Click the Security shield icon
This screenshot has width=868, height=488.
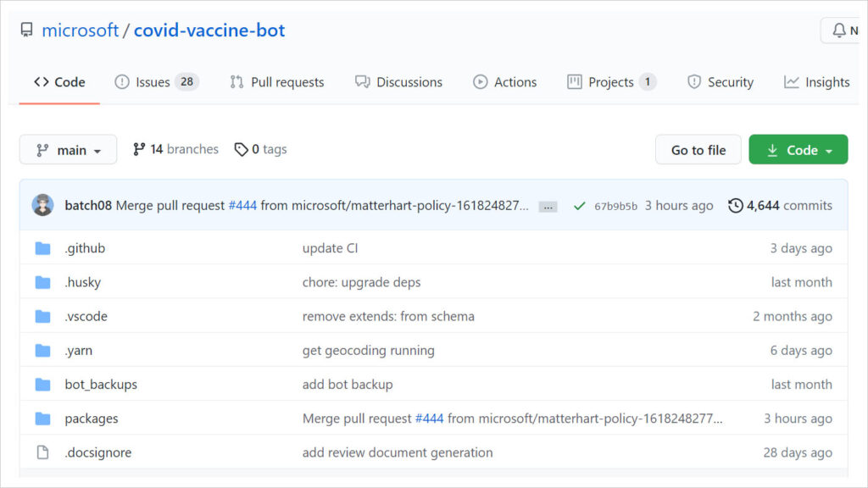pyautogui.click(x=693, y=81)
